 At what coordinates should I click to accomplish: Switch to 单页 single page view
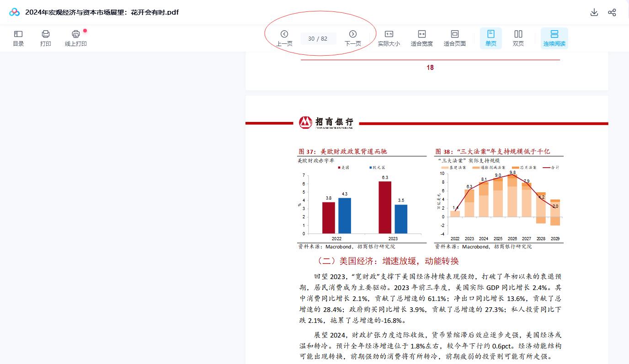coord(490,38)
